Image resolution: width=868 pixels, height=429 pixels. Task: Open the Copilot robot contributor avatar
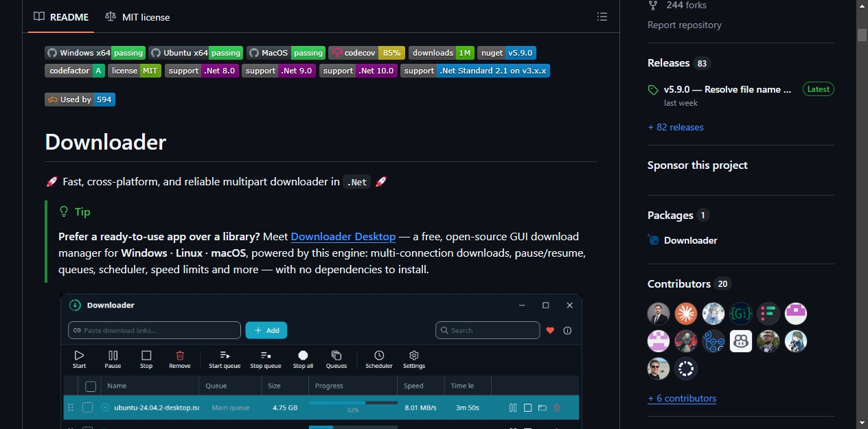(741, 341)
